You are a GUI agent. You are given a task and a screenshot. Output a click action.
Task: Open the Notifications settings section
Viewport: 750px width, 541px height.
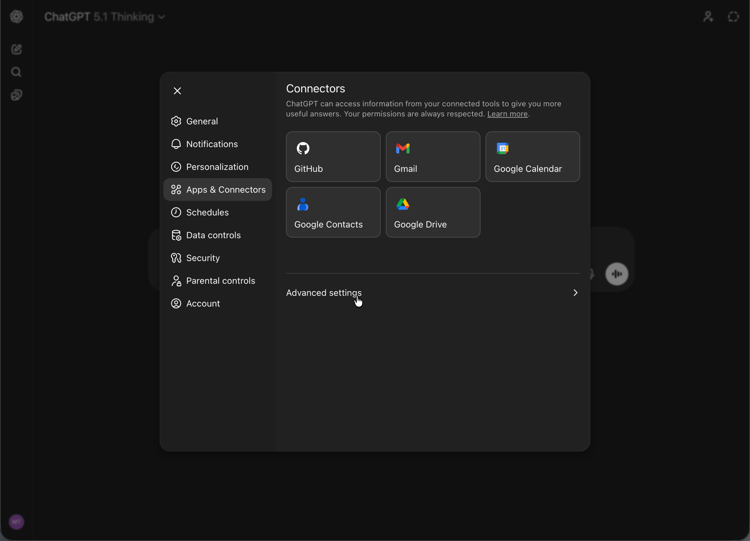pyautogui.click(x=218, y=144)
